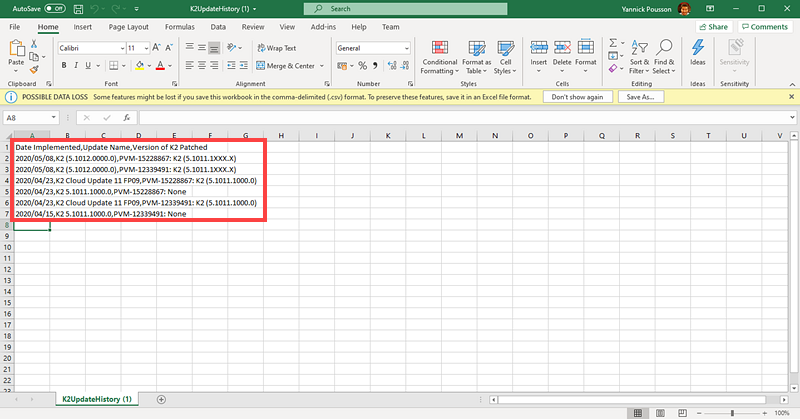The image size is (800, 420).
Task: Apply bold formatting
Action: 63,66
